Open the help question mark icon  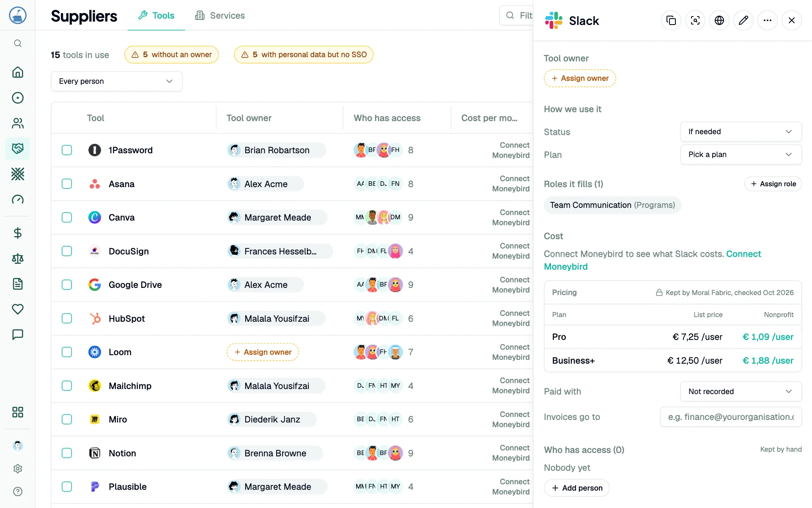(17, 491)
